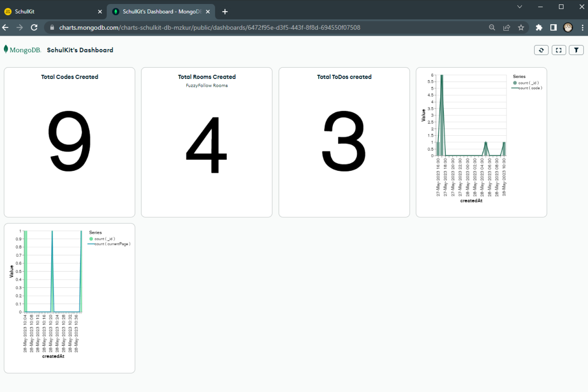Click the big number 9 value
Viewport: 588px width, 392px height.
[70, 141]
